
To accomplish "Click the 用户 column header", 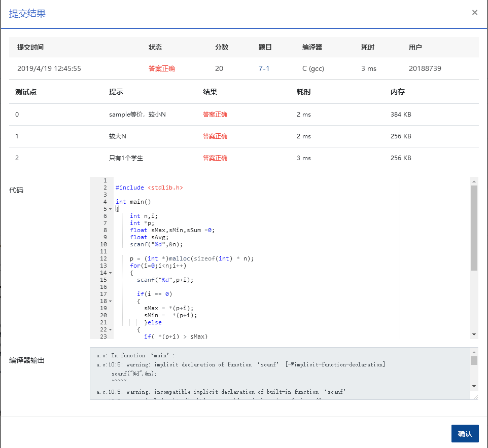I will [x=415, y=47].
